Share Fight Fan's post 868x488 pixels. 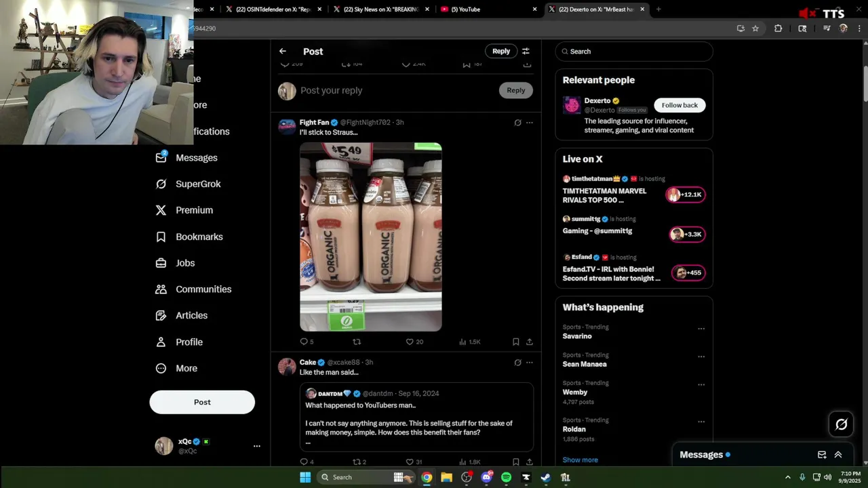pos(530,342)
